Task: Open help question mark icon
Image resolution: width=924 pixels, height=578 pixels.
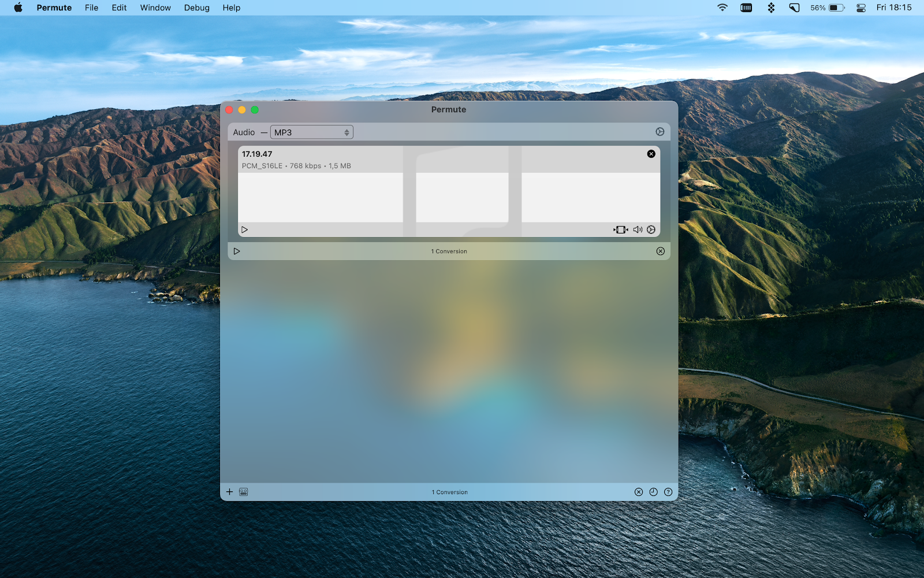Action: (668, 492)
